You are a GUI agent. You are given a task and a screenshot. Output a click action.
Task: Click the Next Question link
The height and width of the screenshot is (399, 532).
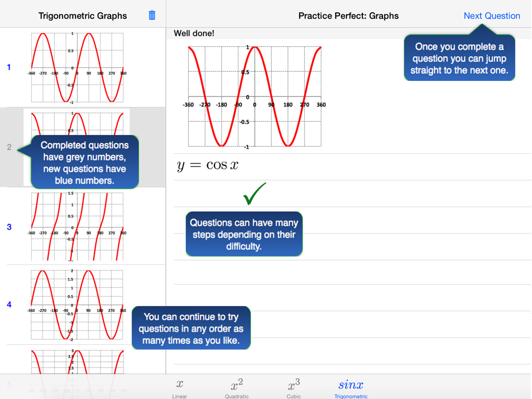pyautogui.click(x=492, y=15)
